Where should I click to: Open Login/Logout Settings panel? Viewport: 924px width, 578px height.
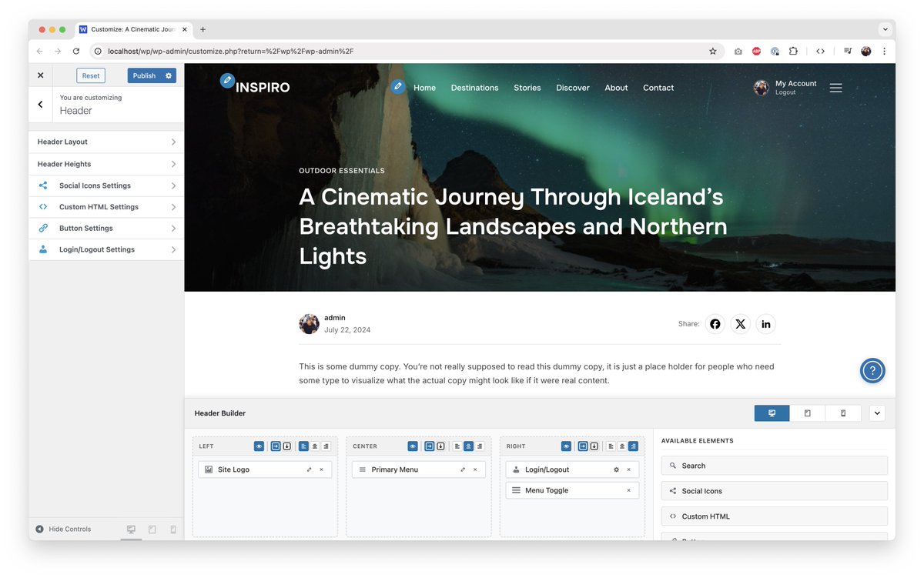pos(106,249)
